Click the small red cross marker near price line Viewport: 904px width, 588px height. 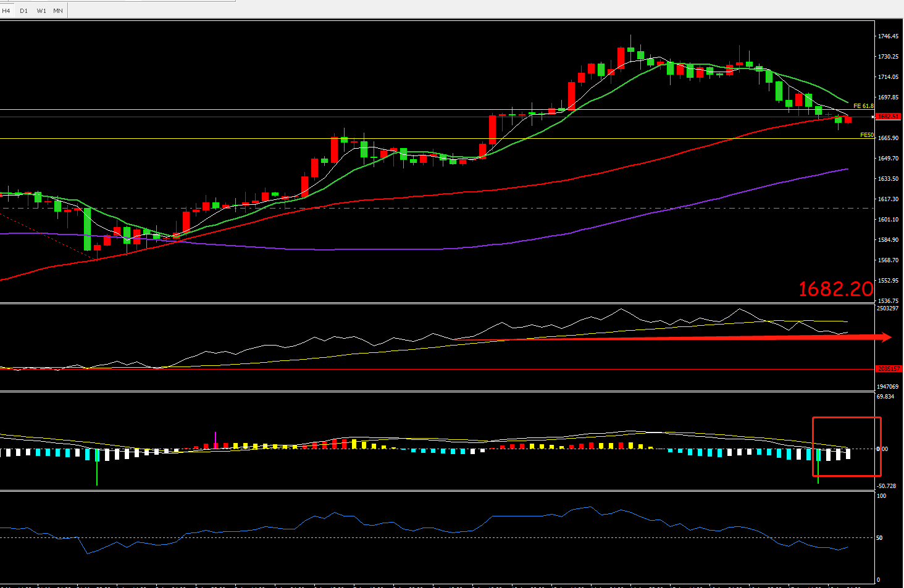coord(829,114)
